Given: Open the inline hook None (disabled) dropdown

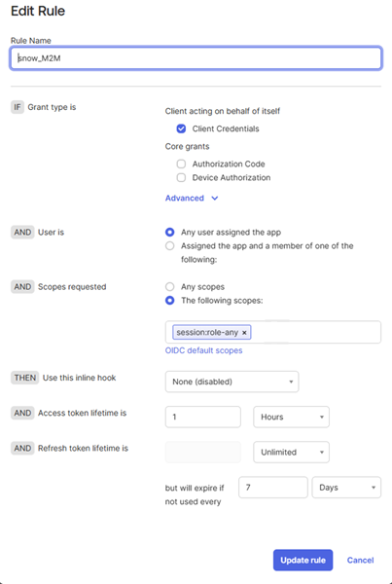Looking at the screenshot, I should [232, 382].
